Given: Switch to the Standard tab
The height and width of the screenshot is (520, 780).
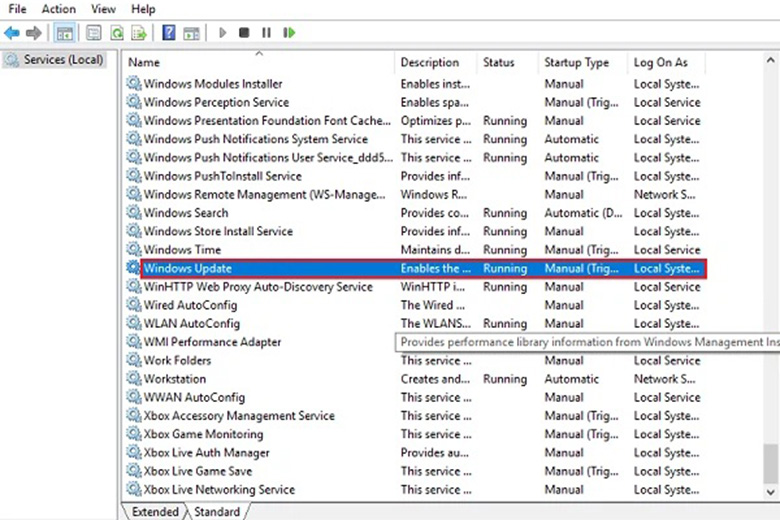Looking at the screenshot, I should pyautogui.click(x=217, y=512).
